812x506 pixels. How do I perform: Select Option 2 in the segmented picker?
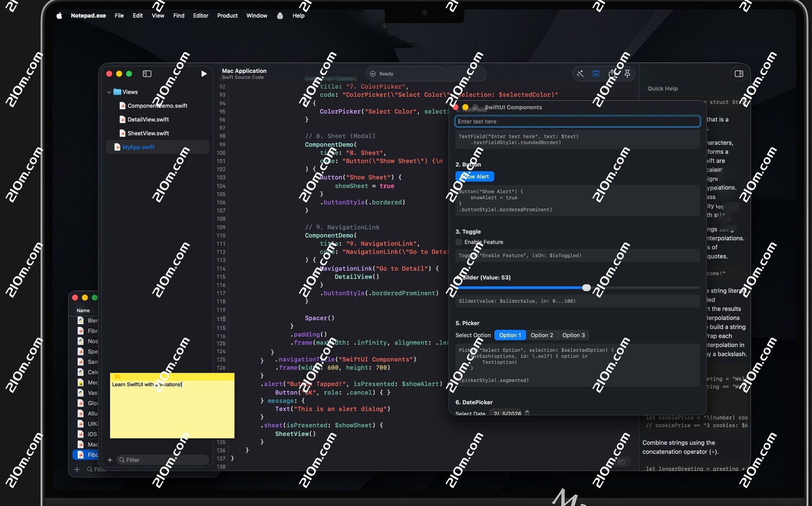[x=542, y=335]
